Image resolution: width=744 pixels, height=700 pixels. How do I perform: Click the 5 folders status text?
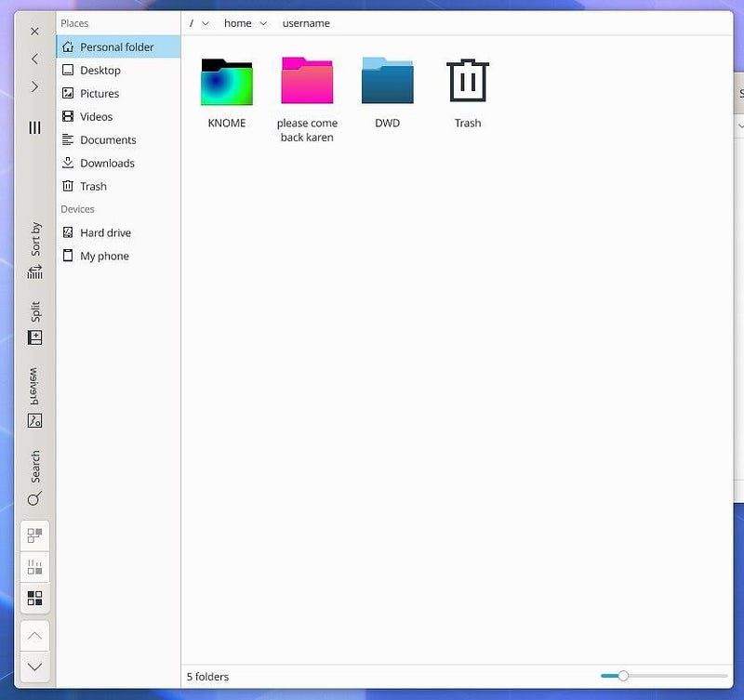pos(207,677)
